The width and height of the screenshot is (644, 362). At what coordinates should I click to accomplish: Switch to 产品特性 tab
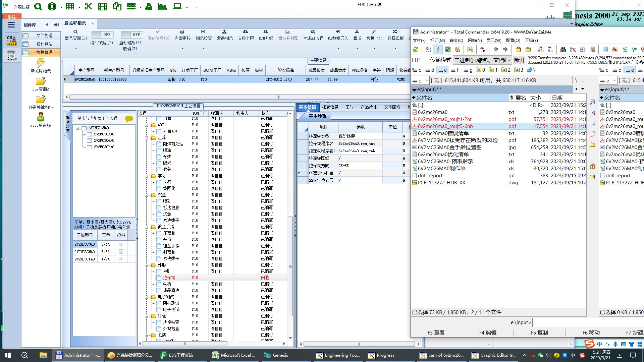(369, 107)
